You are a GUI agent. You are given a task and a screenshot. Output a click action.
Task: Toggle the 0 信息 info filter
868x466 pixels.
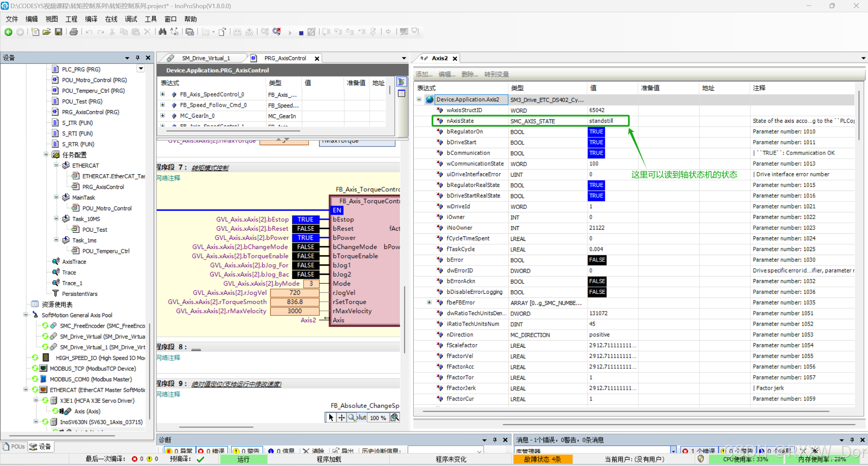pyautogui.click(x=282, y=451)
